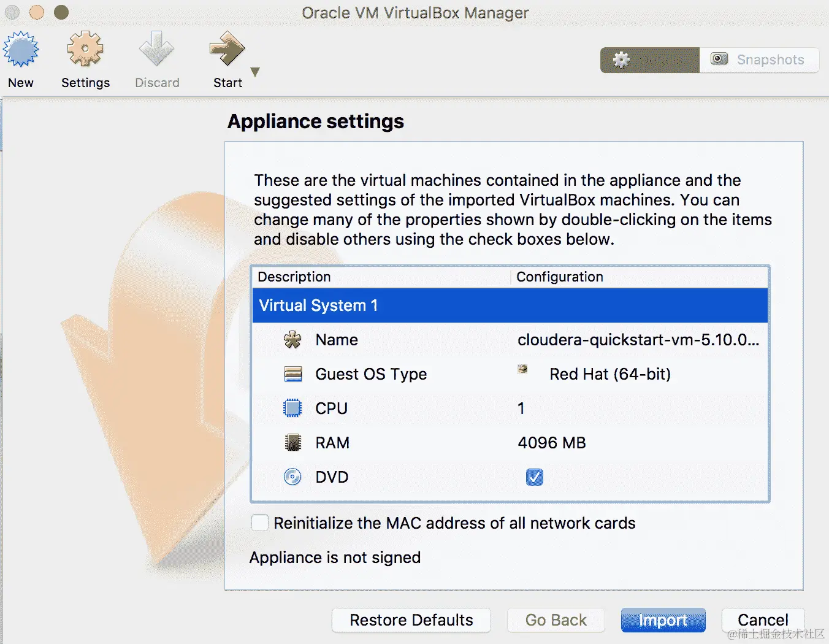The width and height of the screenshot is (829, 644).
Task: Click the RAM memory icon
Action: pos(293,443)
